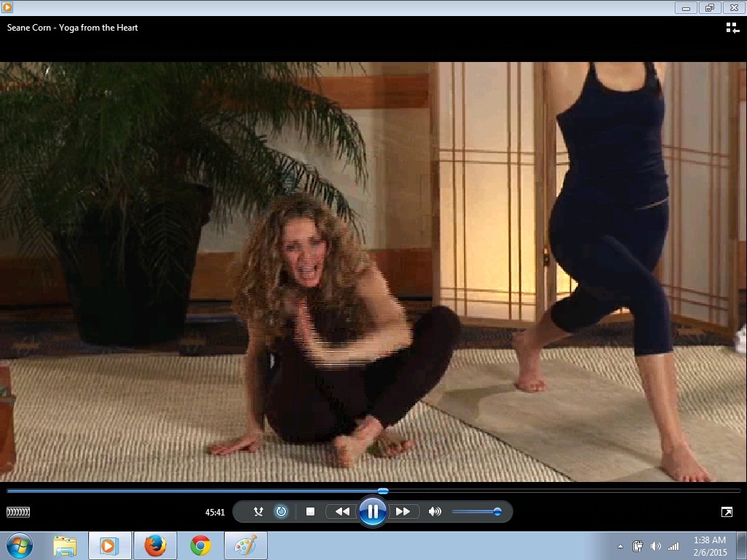
Task: Fast forward with the next button
Action: point(403,511)
